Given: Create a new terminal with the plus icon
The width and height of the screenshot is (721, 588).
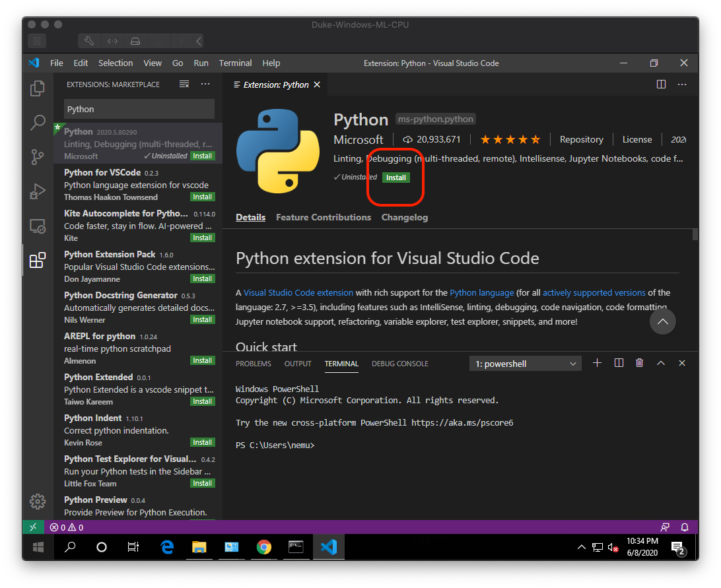Looking at the screenshot, I should [597, 362].
